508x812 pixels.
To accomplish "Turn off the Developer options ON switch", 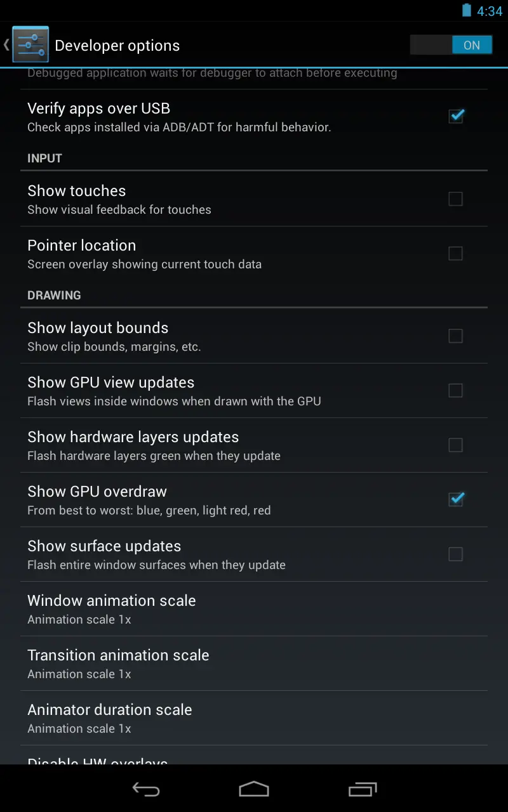I will (x=451, y=45).
